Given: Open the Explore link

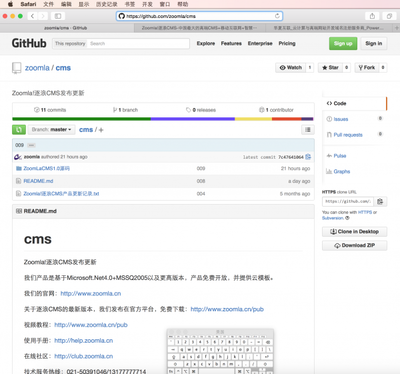Looking at the screenshot, I should coord(206,44).
